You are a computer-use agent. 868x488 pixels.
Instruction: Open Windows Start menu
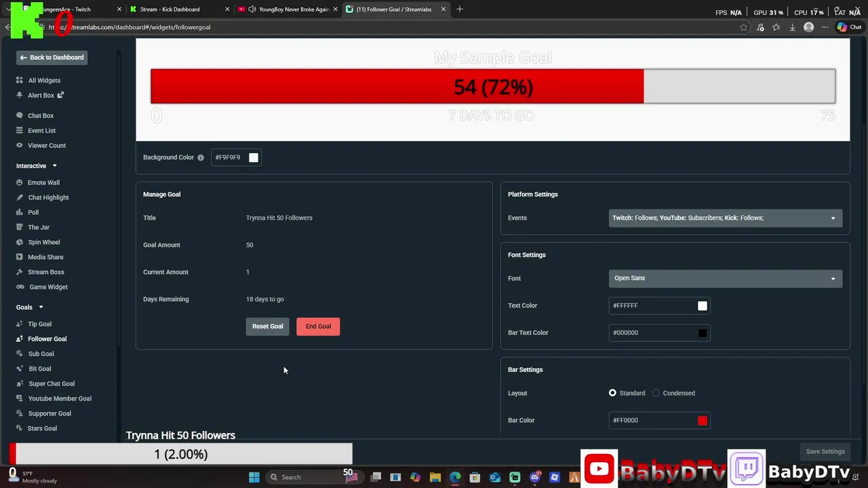[254, 477]
